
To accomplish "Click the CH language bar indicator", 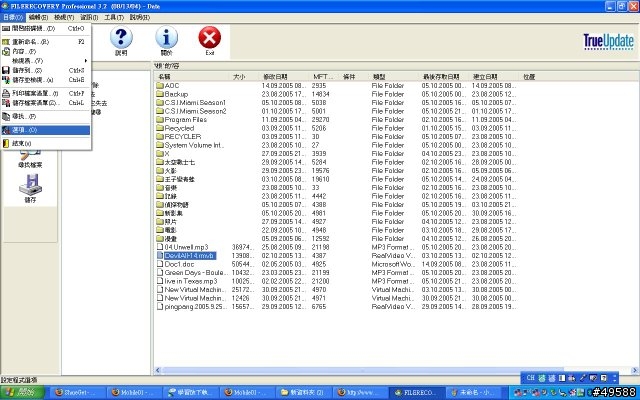I will pos(530,378).
